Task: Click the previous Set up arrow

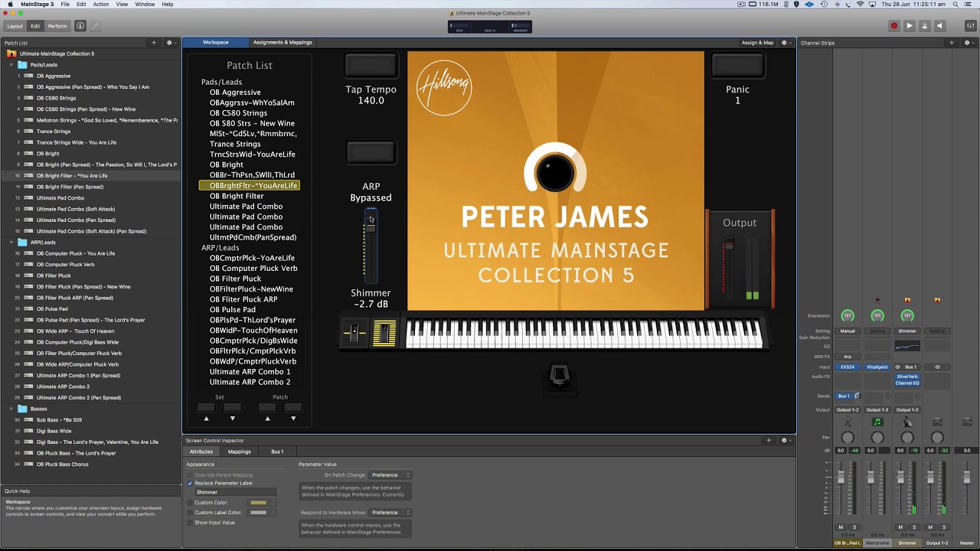Action: [206, 419]
